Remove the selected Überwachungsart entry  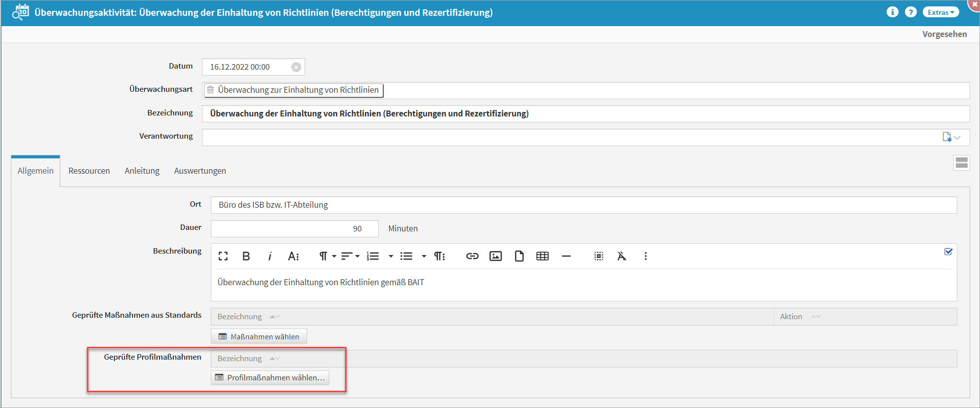click(211, 90)
